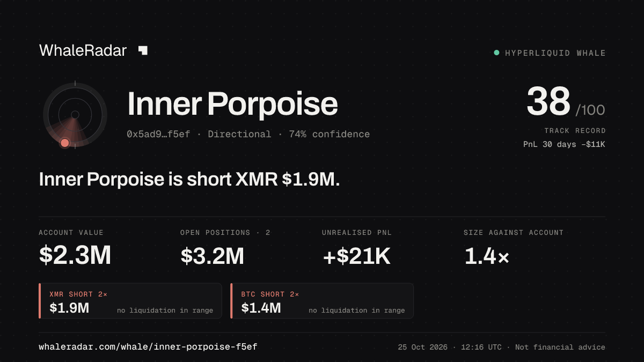Screen dimensions: 644x362
Task: Click the $2.3M account value
Action: point(75,256)
